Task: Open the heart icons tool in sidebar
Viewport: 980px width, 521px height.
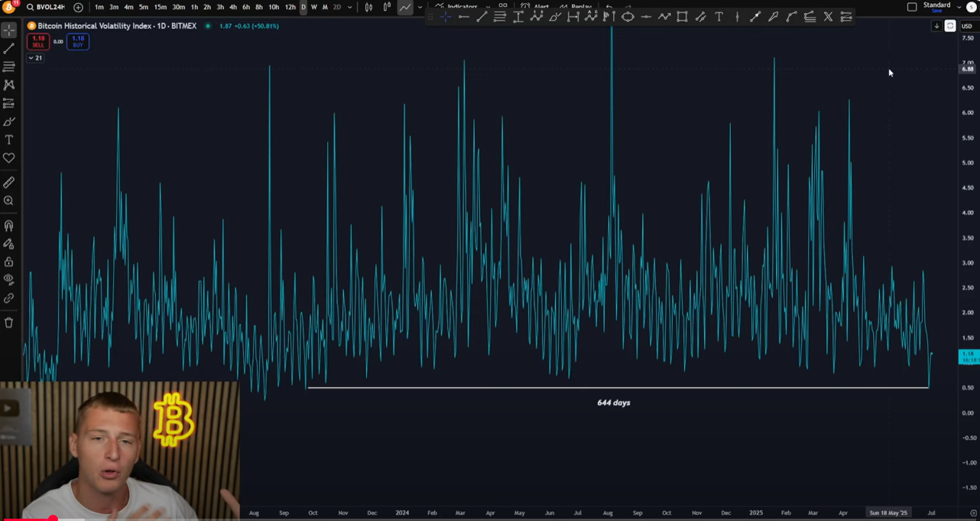Action: point(9,158)
